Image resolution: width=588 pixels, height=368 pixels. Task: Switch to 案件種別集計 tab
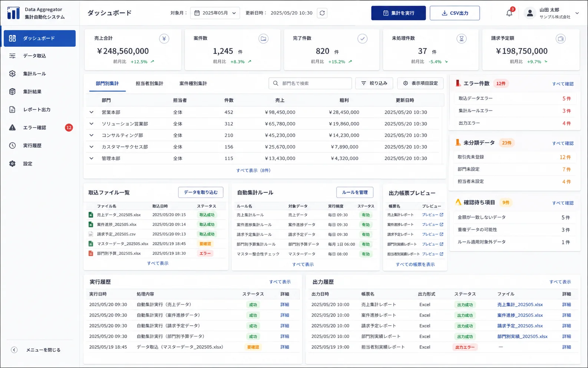click(x=193, y=83)
